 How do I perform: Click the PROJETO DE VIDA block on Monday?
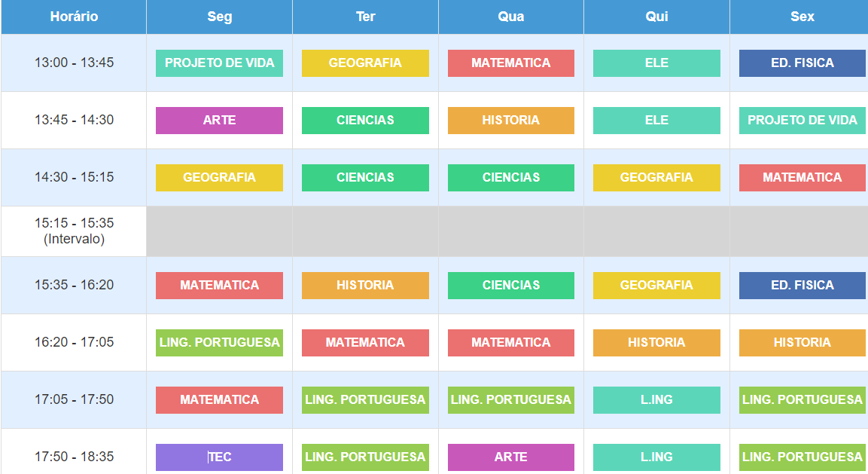(219, 63)
